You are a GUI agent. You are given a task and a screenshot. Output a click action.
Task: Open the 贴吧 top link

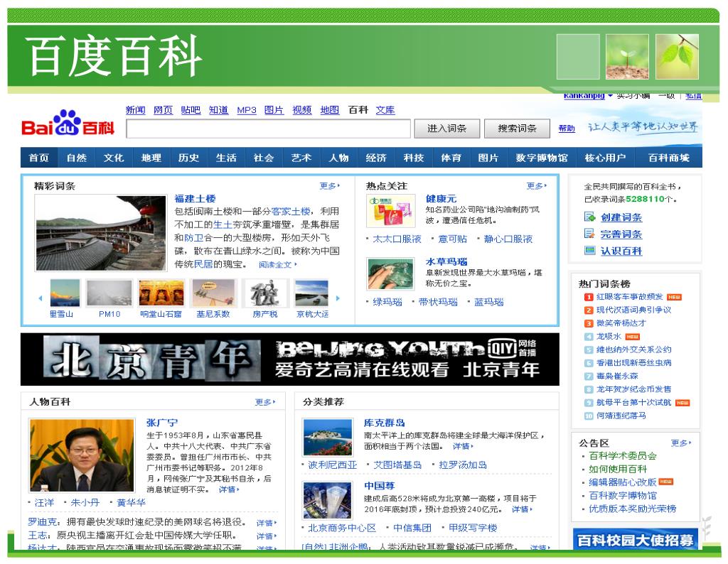click(191, 110)
